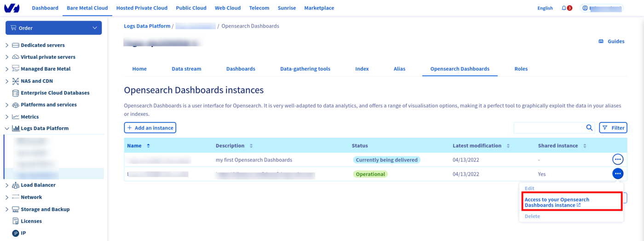Image resolution: width=644 pixels, height=241 pixels.
Task: Open the Guides book icon
Action: pos(601,41)
